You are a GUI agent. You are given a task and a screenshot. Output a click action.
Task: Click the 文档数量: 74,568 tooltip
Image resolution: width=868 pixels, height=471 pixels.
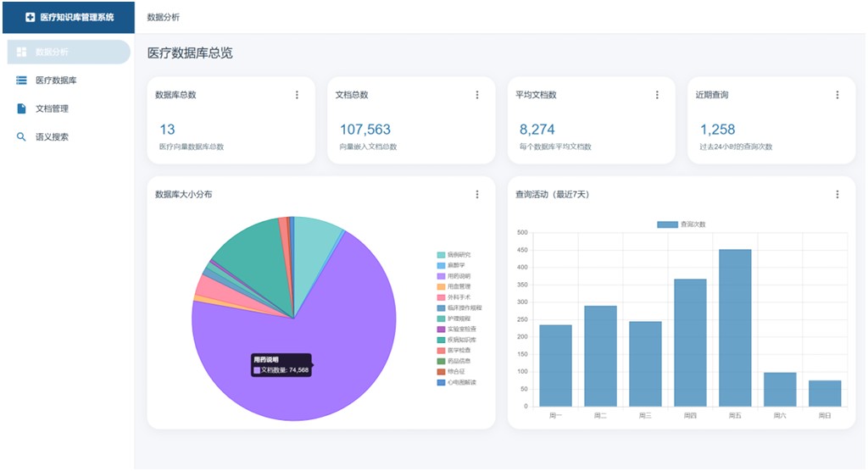point(281,365)
